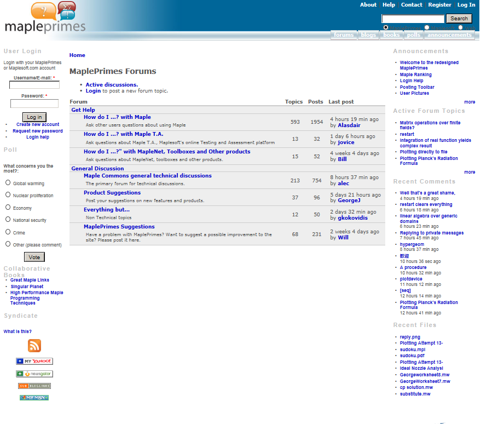504x424 pixels.
Task: Open the General Discussion category link
Action: (x=97, y=169)
